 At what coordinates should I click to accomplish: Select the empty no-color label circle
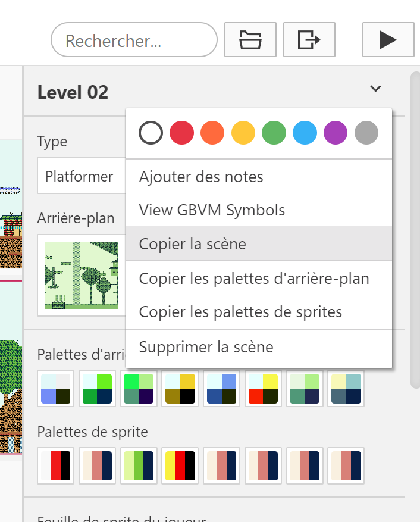[151, 133]
